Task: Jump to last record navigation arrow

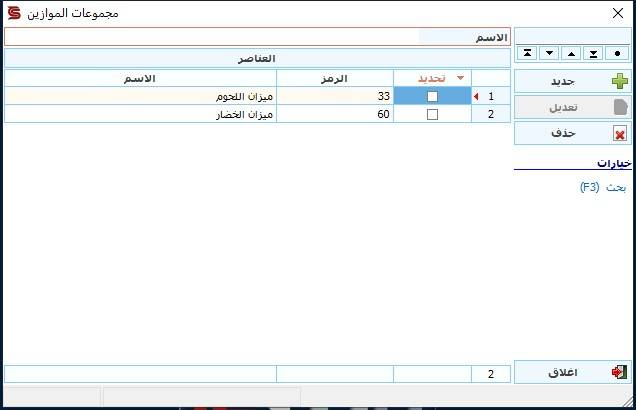Action: tap(593, 53)
